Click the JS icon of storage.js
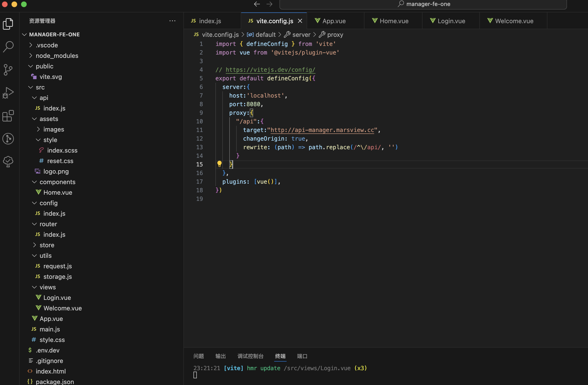The height and width of the screenshot is (385, 588). (x=37, y=276)
